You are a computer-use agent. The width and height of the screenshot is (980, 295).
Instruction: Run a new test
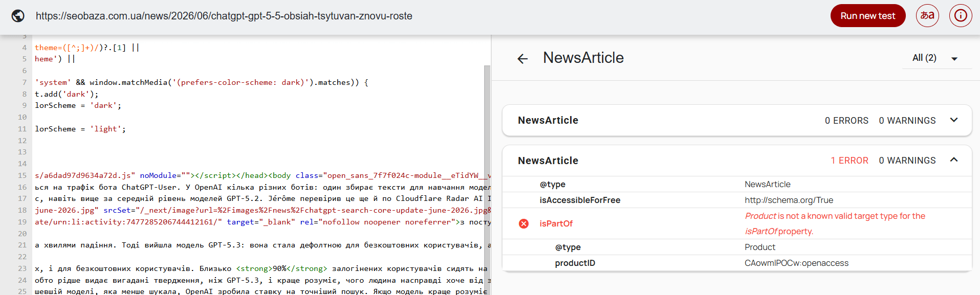point(868,16)
